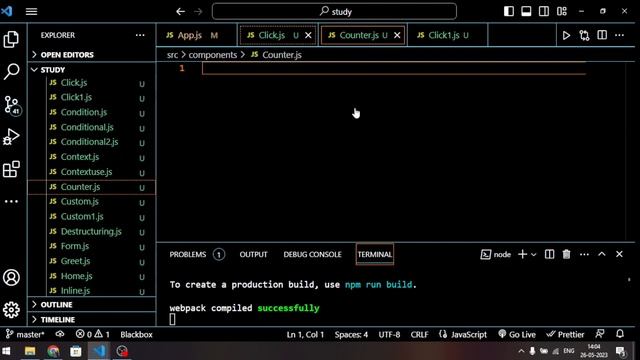Viewport: 640px width, 360px height.
Task: Split the editor to the right
Action: tap(602, 35)
